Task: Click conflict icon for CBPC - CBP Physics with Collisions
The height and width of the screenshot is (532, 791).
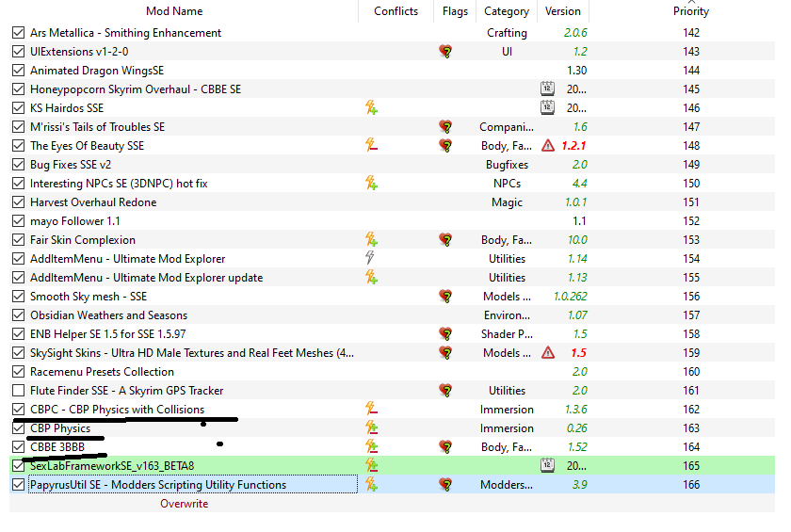Action: pyautogui.click(x=371, y=409)
